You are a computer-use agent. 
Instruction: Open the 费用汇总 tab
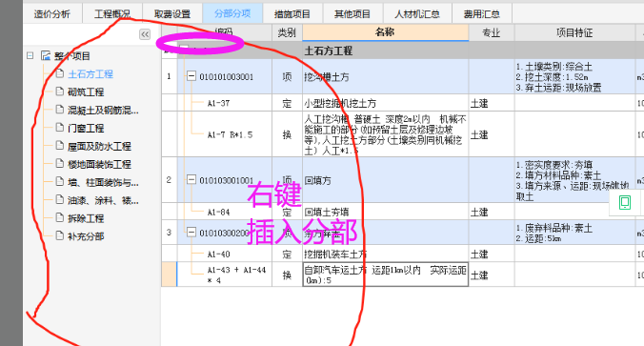coord(482,14)
